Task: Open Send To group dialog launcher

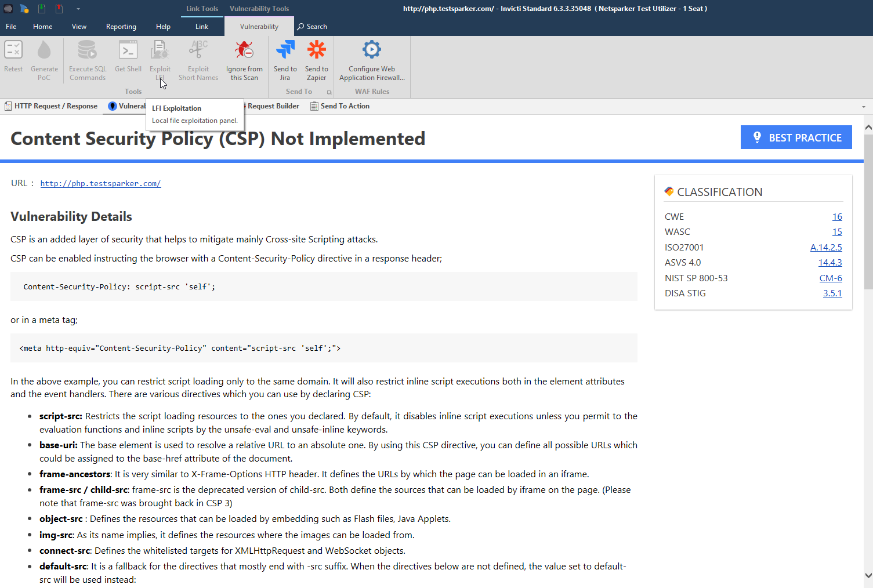Action: click(x=329, y=92)
